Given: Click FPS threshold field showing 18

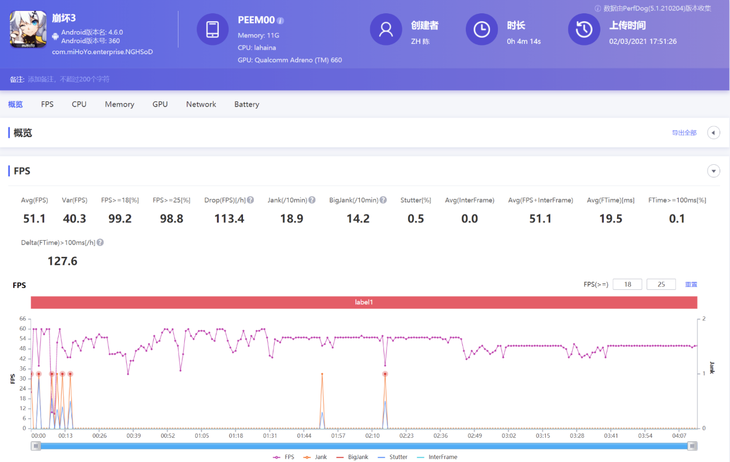Looking at the screenshot, I should (x=627, y=285).
